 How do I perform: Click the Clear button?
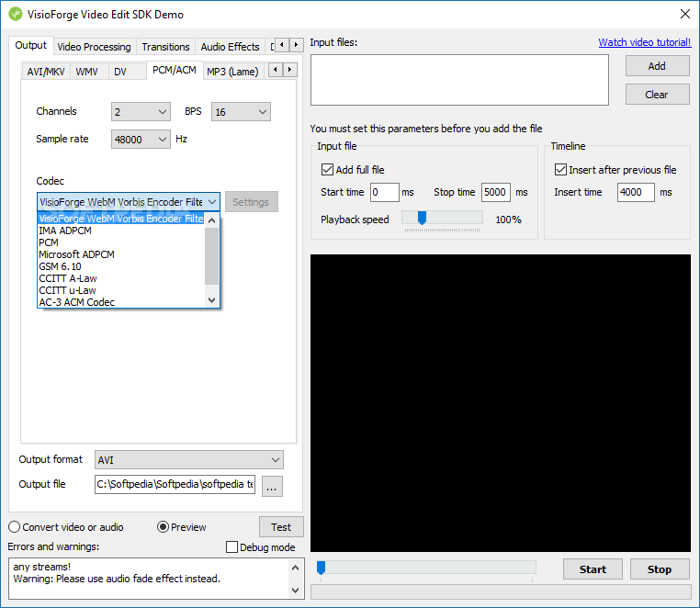tap(657, 95)
